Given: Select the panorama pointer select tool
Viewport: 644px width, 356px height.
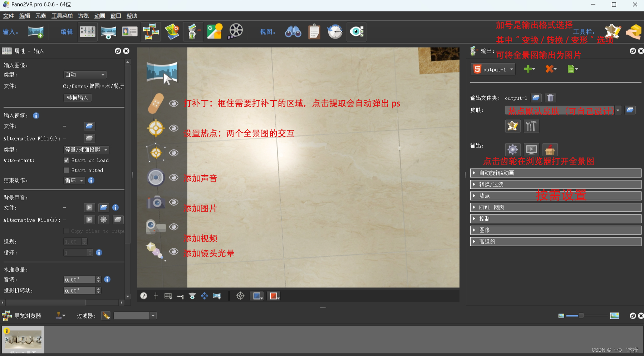Looking at the screenshot, I should pyautogui.click(x=162, y=73).
